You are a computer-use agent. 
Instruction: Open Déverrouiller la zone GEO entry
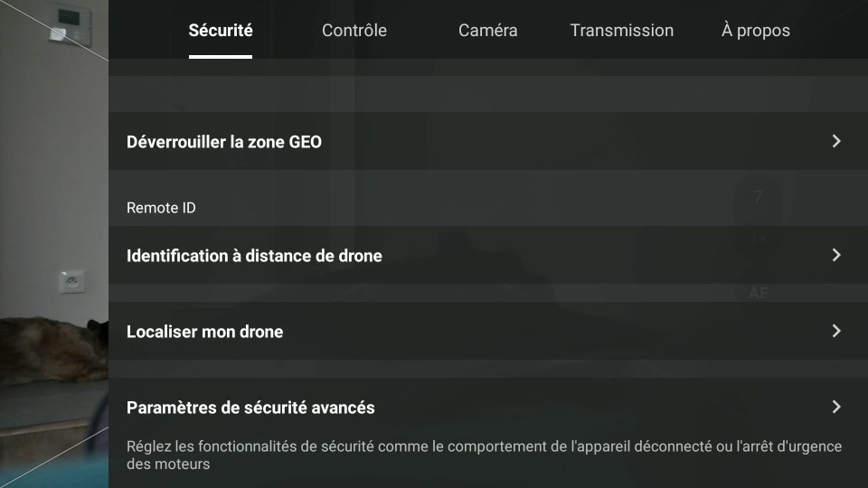point(488,141)
